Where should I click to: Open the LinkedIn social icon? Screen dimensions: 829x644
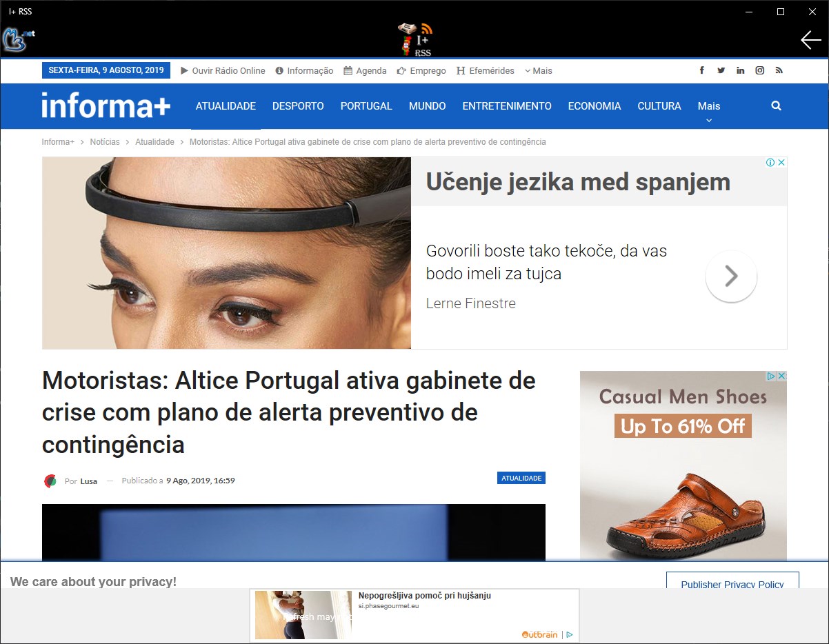741,70
